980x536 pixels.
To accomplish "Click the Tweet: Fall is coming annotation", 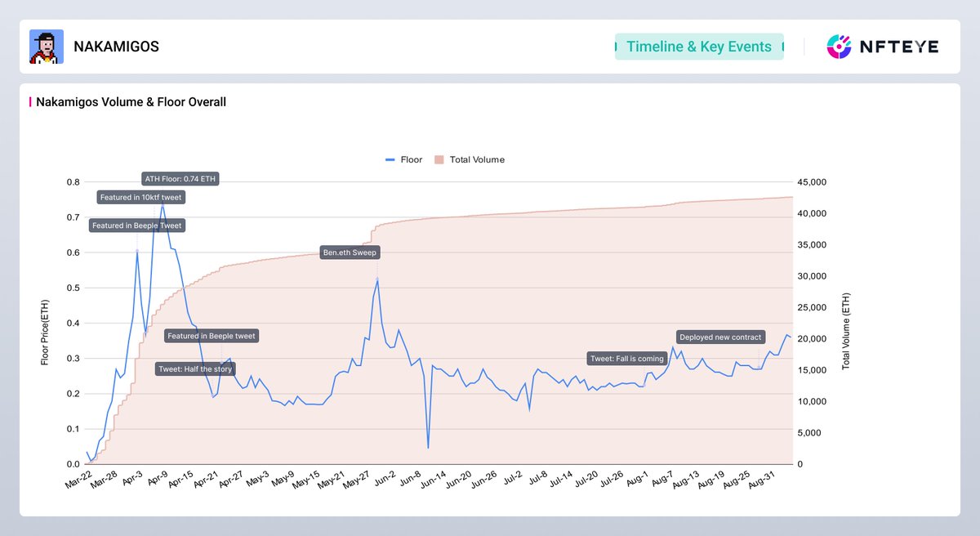I will (x=627, y=359).
